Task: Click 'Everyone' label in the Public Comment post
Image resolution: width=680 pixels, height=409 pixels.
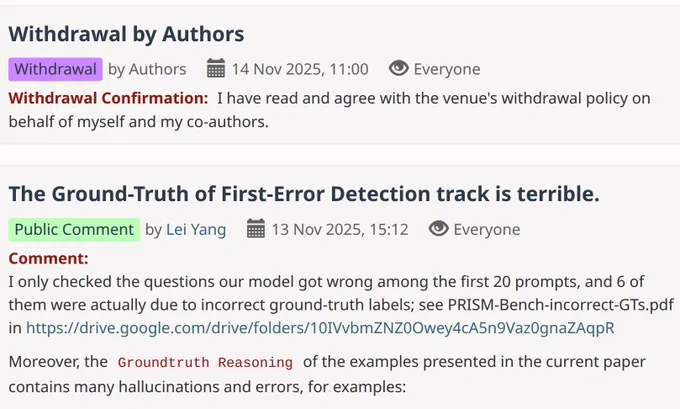Action: pyautogui.click(x=487, y=229)
